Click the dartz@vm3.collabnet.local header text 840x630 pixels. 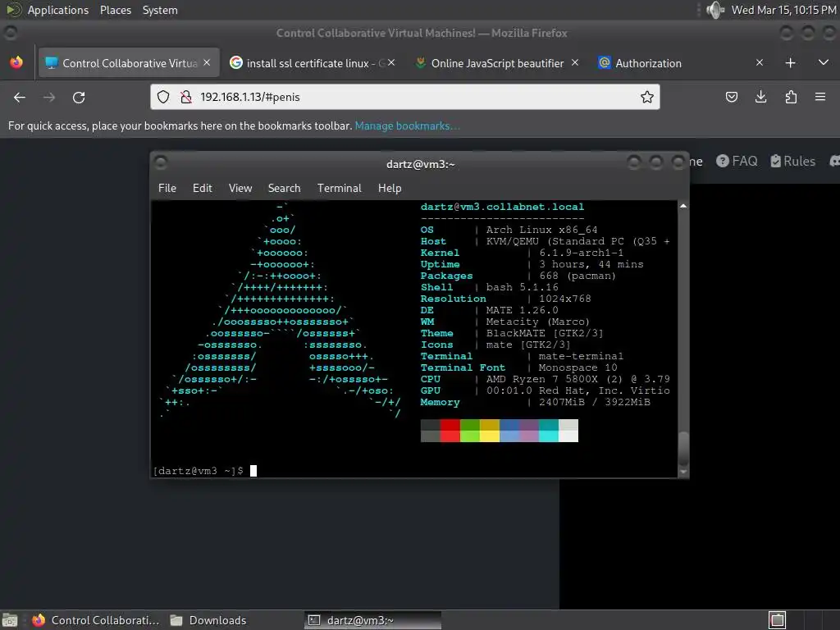click(x=503, y=207)
